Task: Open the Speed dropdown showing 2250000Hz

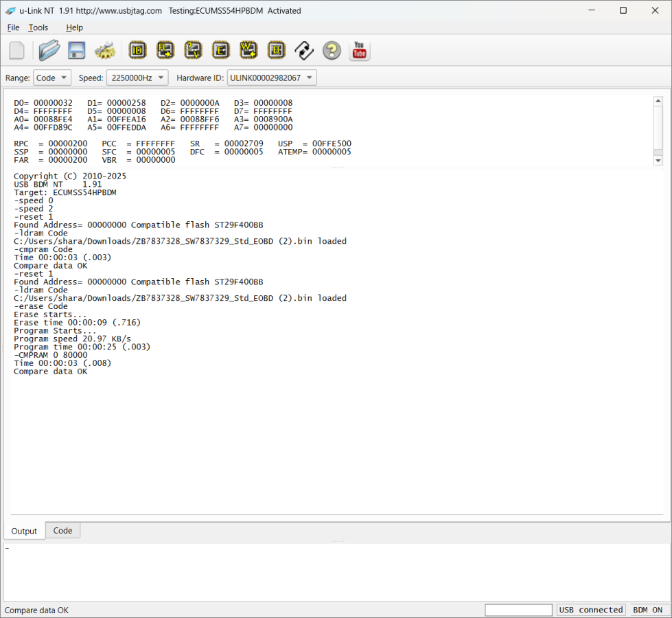Action: [x=137, y=78]
